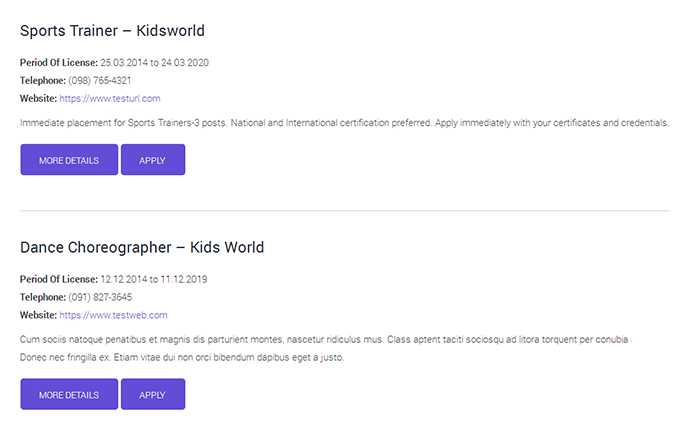Visit the testurl.com website link
Image resolution: width=690 pixels, height=436 pixels.
[110, 99]
